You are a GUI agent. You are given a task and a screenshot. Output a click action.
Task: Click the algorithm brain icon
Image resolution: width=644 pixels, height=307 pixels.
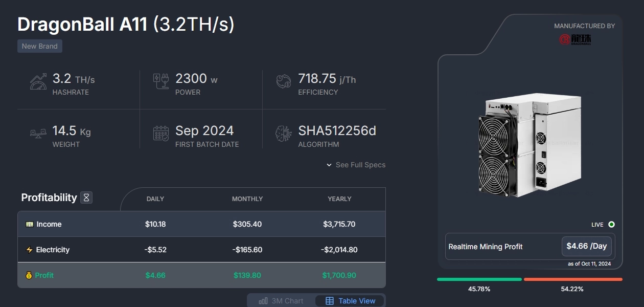[284, 134]
